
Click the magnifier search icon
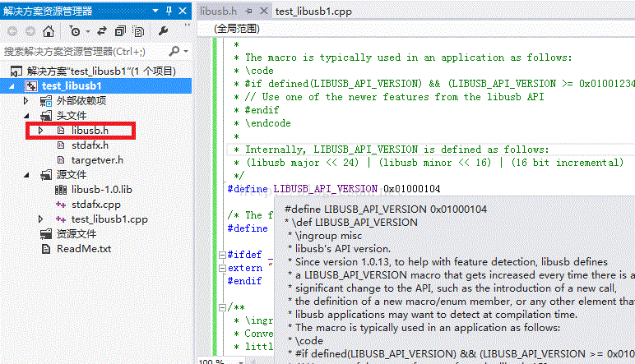point(174,52)
